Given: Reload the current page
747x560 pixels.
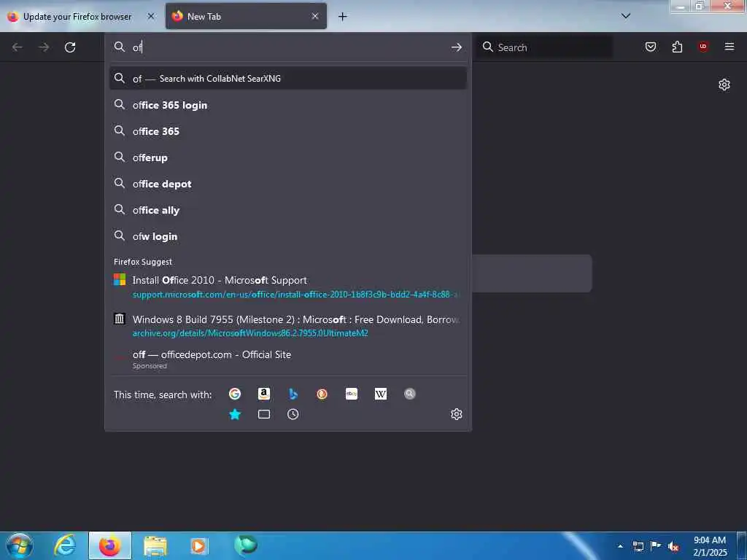Looking at the screenshot, I should point(70,47).
